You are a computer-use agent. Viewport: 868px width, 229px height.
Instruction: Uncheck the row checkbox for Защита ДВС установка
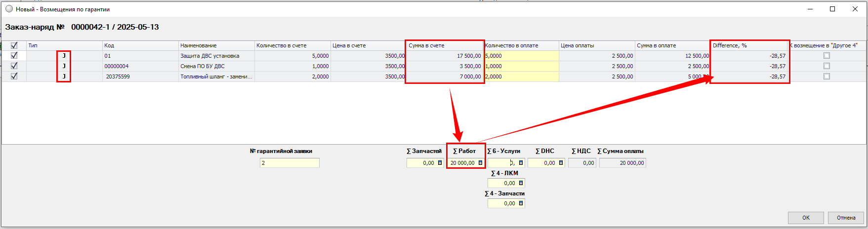14,56
